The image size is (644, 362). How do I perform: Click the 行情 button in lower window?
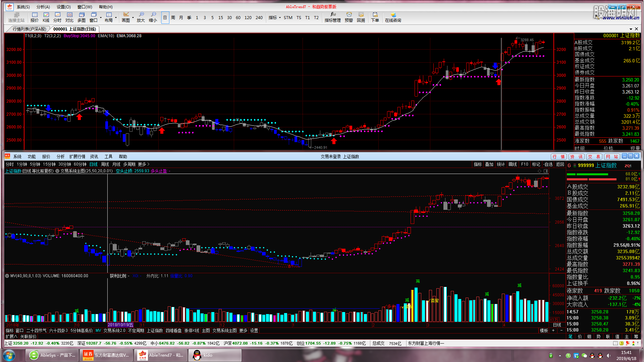[559, 157]
